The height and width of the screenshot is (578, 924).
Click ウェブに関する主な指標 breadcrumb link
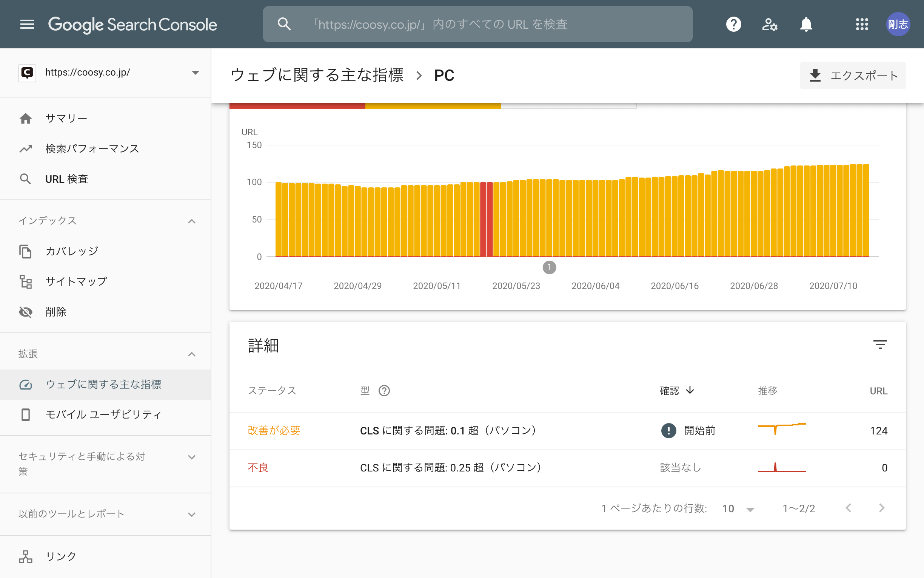click(x=317, y=75)
